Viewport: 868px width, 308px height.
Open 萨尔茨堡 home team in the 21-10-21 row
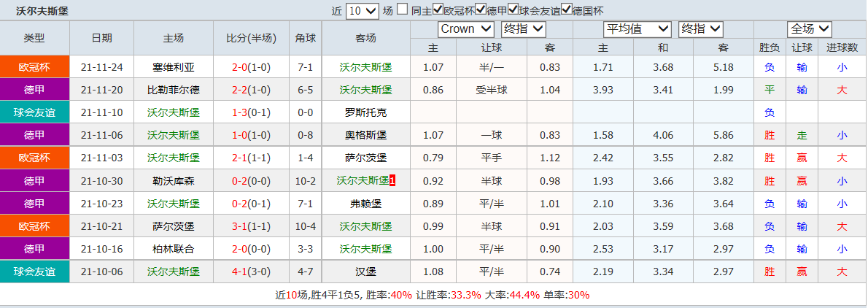tap(174, 226)
